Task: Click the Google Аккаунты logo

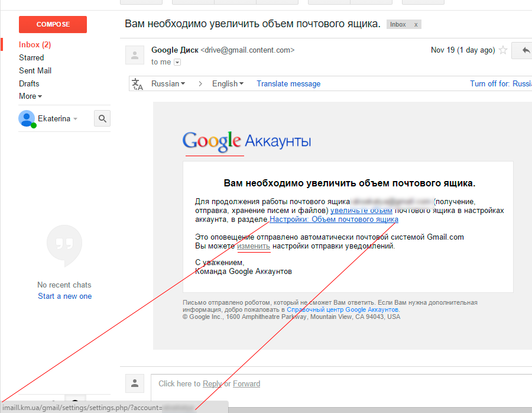Action: [x=246, y=141]
